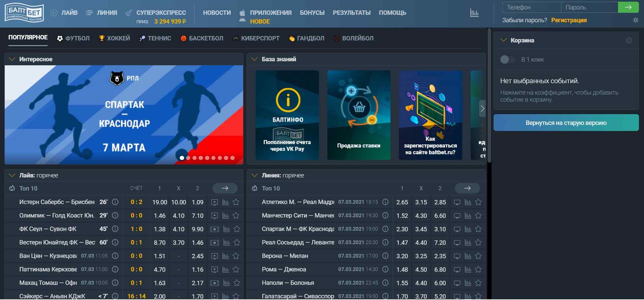Click 'Вернуться на старую версию' button

(566, 123)
